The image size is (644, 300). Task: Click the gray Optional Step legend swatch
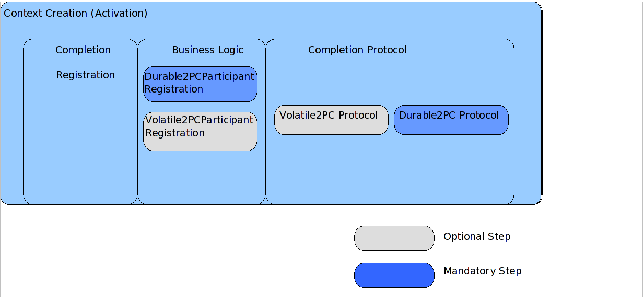pyautogui.click(x=394, y=238)
